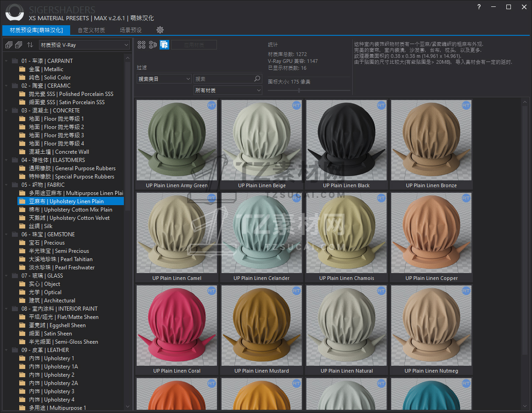Screen dimensions: 532x413
Task: Click folder icon beside Satin Porcelain SSS
Action: point(22,102)
